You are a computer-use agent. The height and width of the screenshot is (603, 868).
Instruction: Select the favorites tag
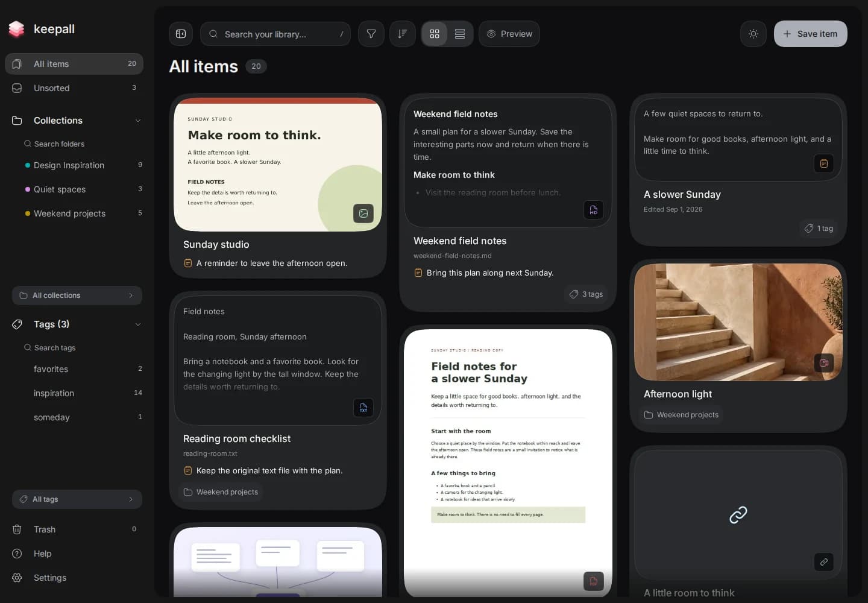[x=83, y=369]
